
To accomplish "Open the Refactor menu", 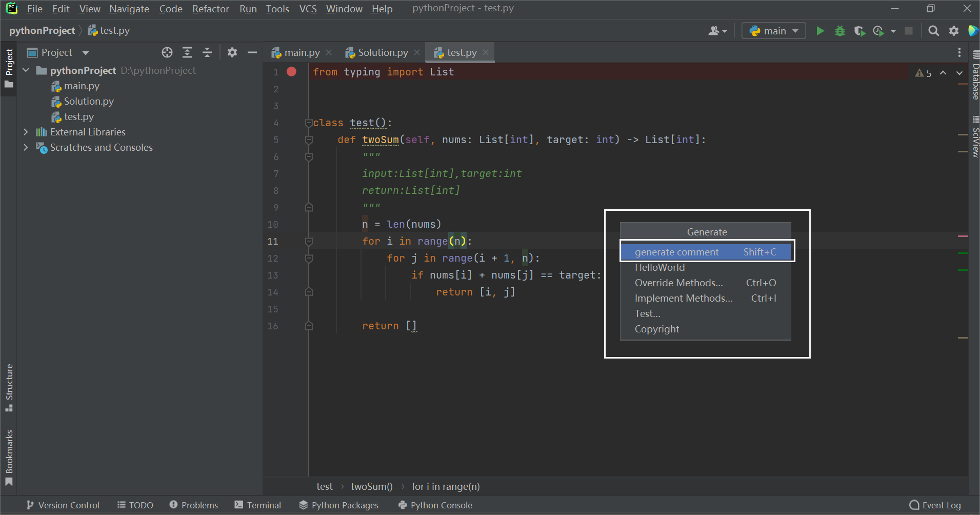I will 210,9.
